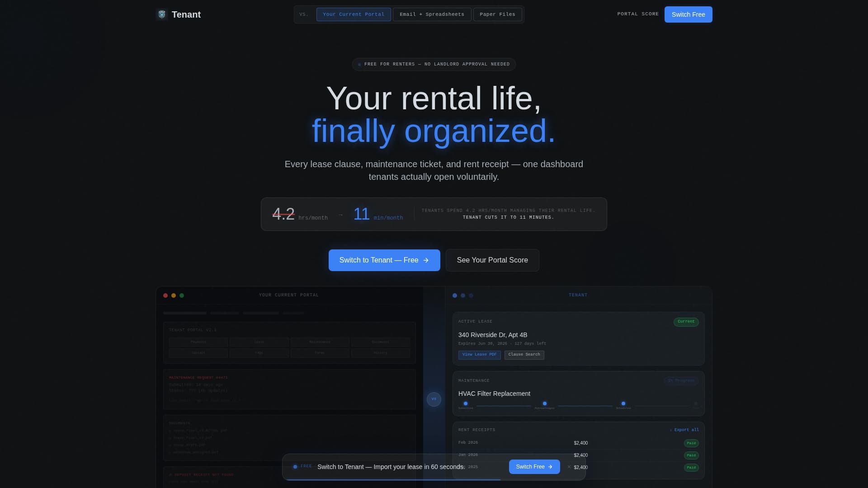
Task: Dismiss the bottom banner with the X
Action: (x=569, y=467)
